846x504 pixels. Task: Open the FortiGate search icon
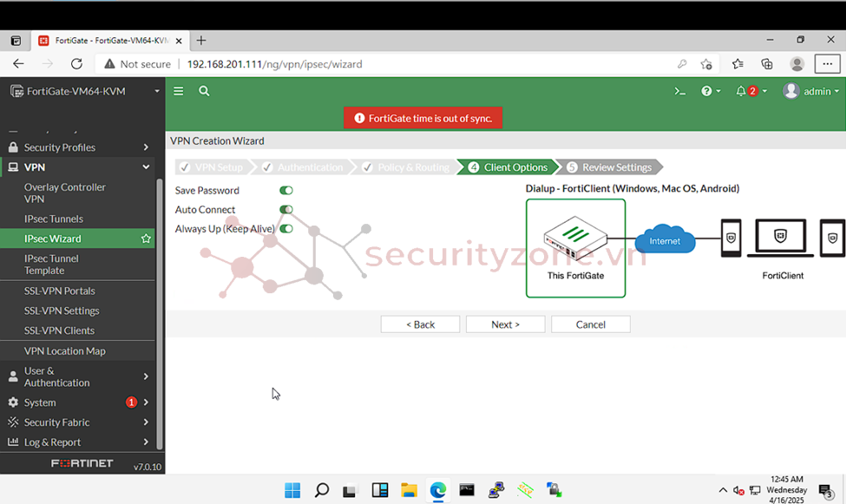coord(204,91)
